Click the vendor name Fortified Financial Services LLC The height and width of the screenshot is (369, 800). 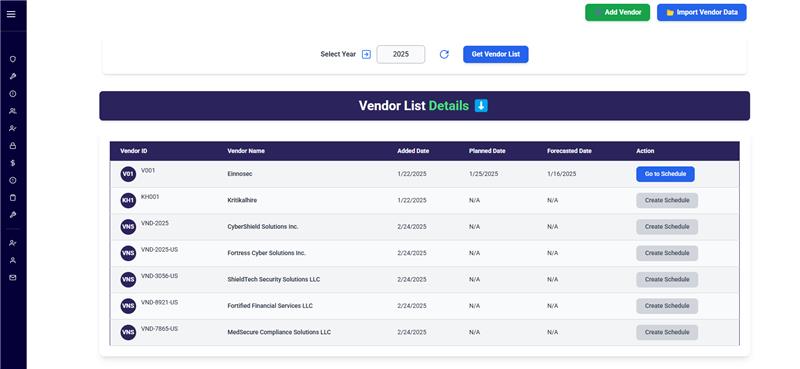(x=270, y=306)
